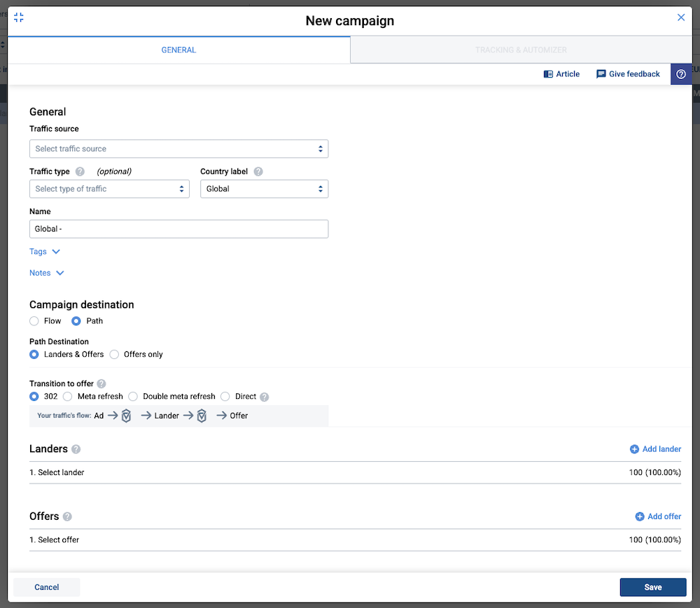The height and width of the screenshot is (608, 700).
Task: Click the campaign Name input field
Action: [x=178, y=229]
